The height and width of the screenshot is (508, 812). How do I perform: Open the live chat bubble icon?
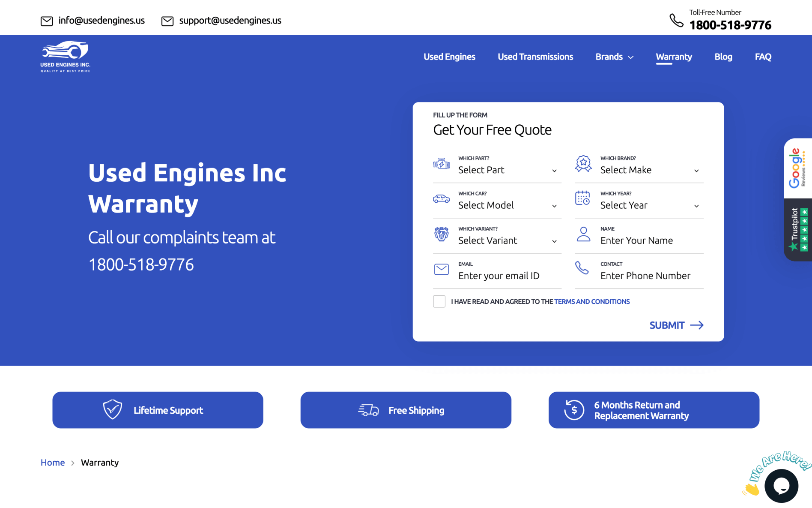pos(781,486)
